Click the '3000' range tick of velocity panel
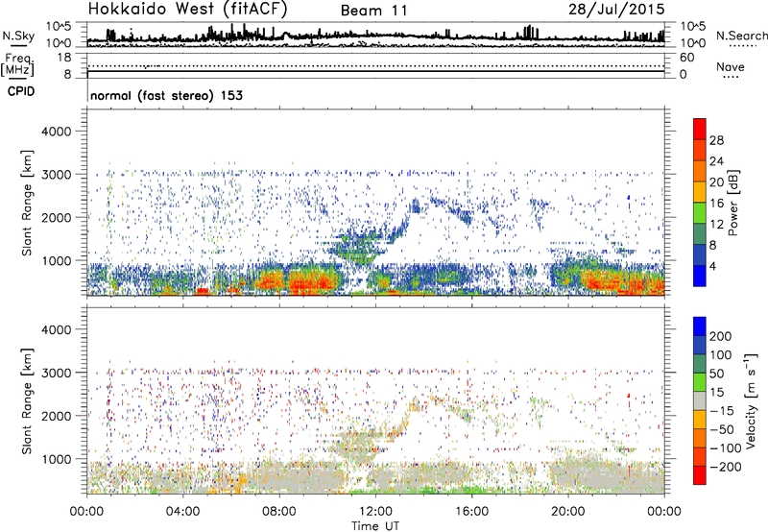Viewport: 768px width, 532px height. pos(56,373)
